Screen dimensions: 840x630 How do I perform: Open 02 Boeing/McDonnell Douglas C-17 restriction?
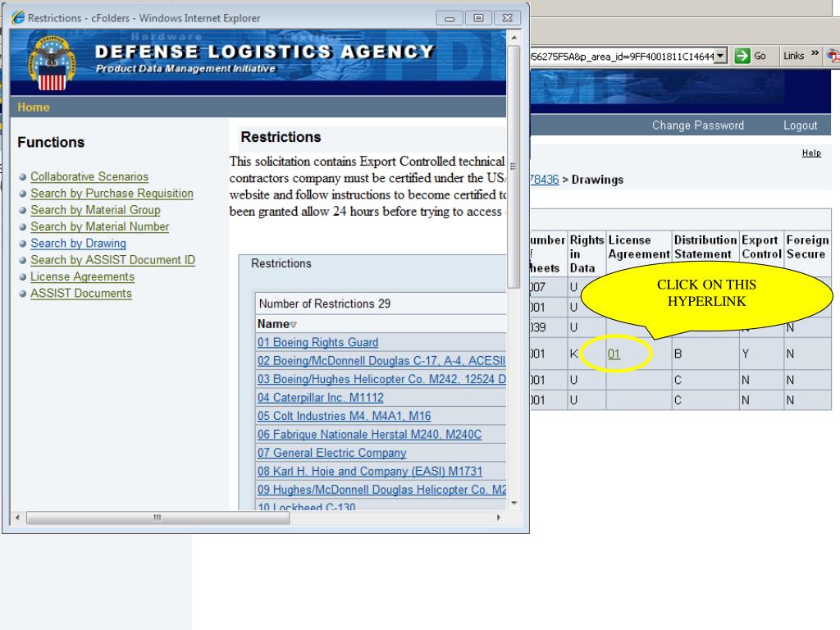(381, 361)
